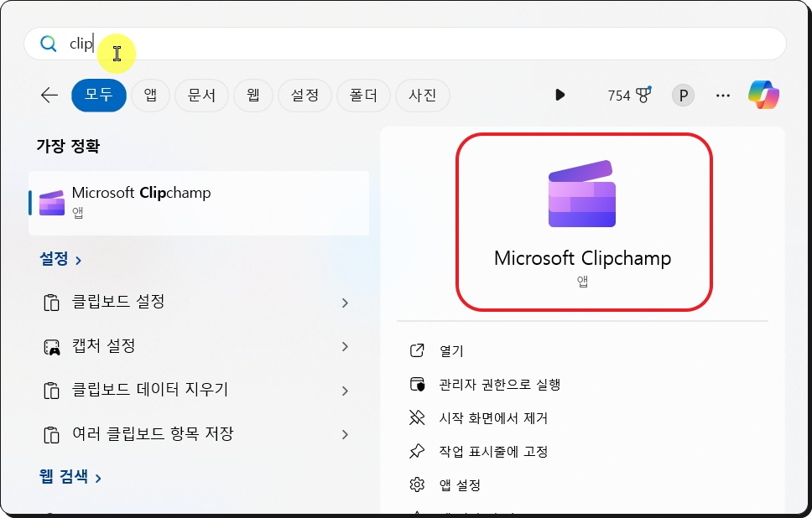Click the search magnifier icon
The image size is (812, 518).
click(x=48, y=44)
